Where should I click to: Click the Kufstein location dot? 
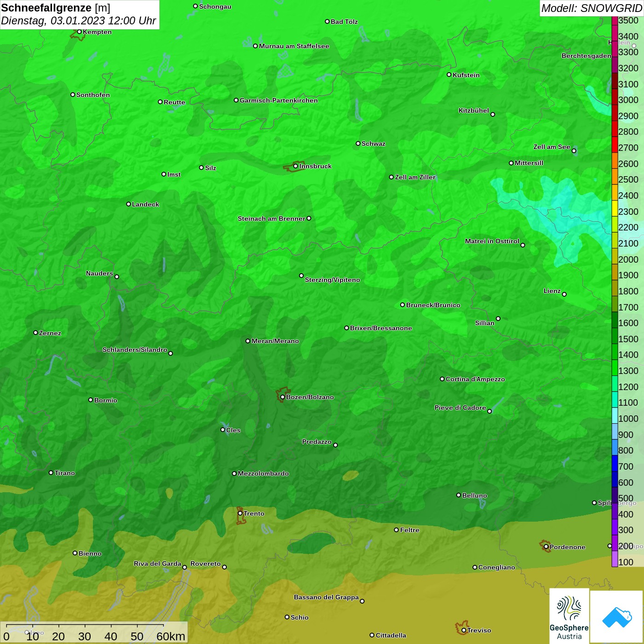449,75
